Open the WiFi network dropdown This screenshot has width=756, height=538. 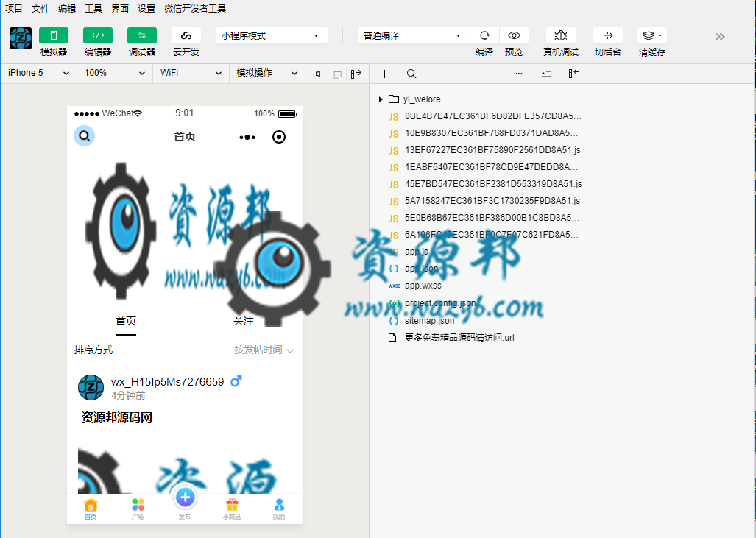(191, 74)
